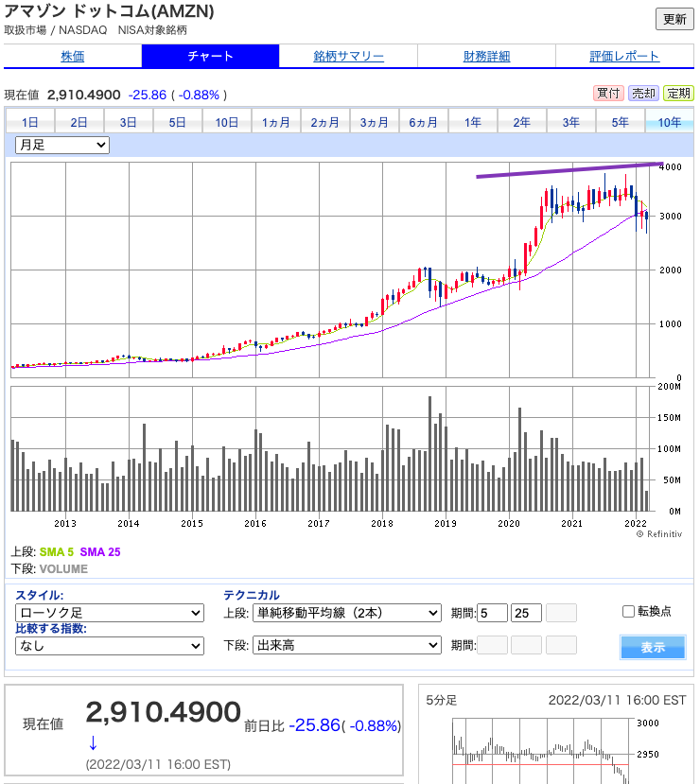Switch to the 財務詳細 tab
The height and width of the screenshot is (784, 700).
point(486,56)
